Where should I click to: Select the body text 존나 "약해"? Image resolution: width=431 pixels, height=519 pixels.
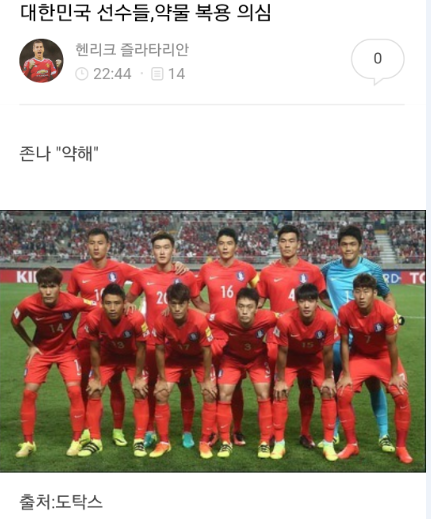point(59,154)
